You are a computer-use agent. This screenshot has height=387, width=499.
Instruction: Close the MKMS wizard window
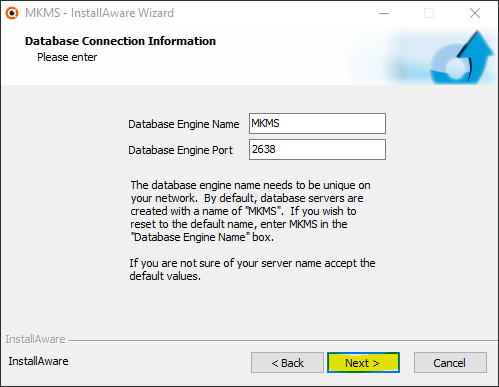tap(475, 13)
